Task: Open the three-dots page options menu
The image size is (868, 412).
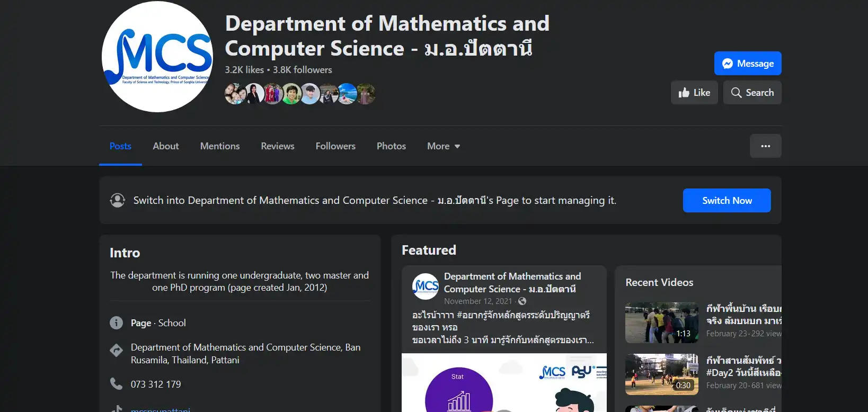Action: point(765,146)
